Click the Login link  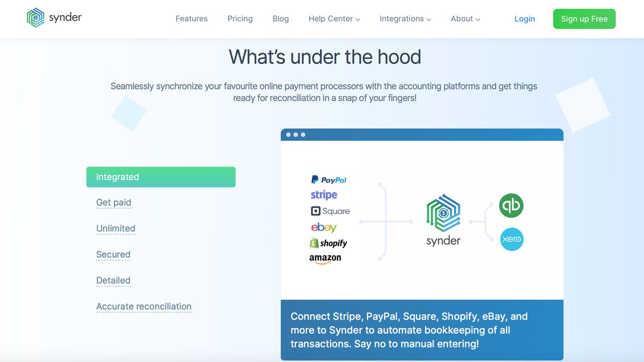[524, 19]
